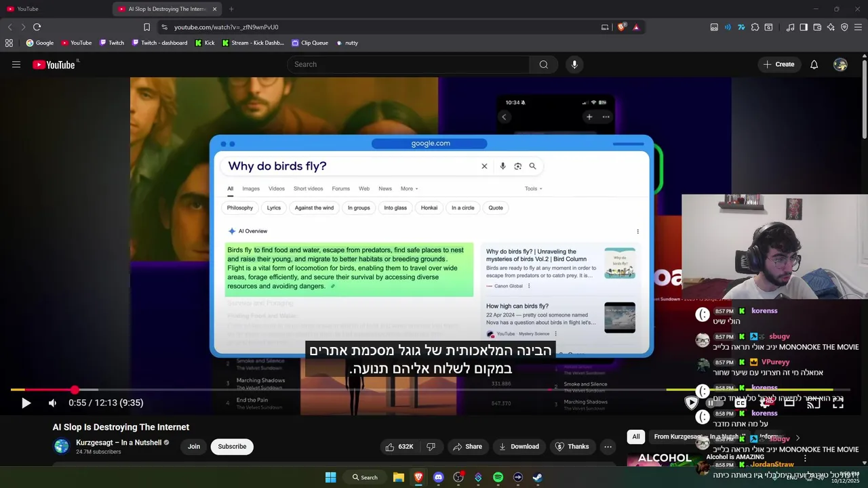Cast the video to a device
Viewport: 868px width, 488px height.
tap(812, 403)
